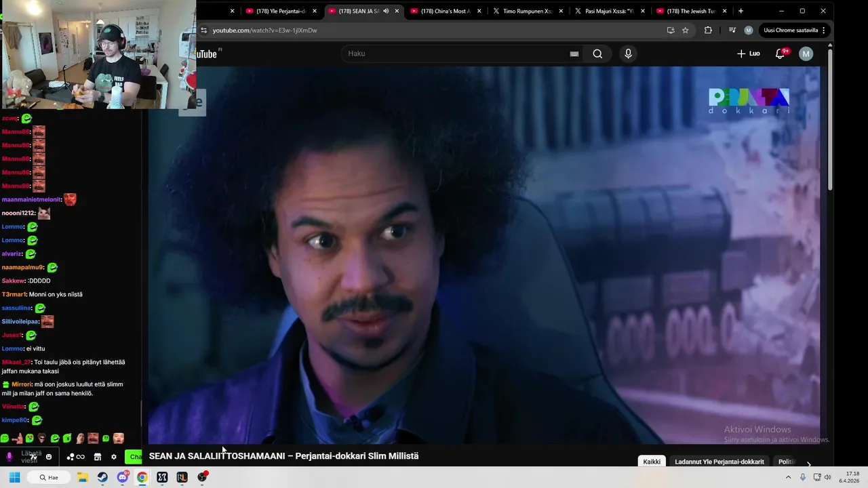Image resolution: width=868 pixels, height=488 pixels.
Task: Open the YouTube notifications bell
Action: (x=780, y=54)
